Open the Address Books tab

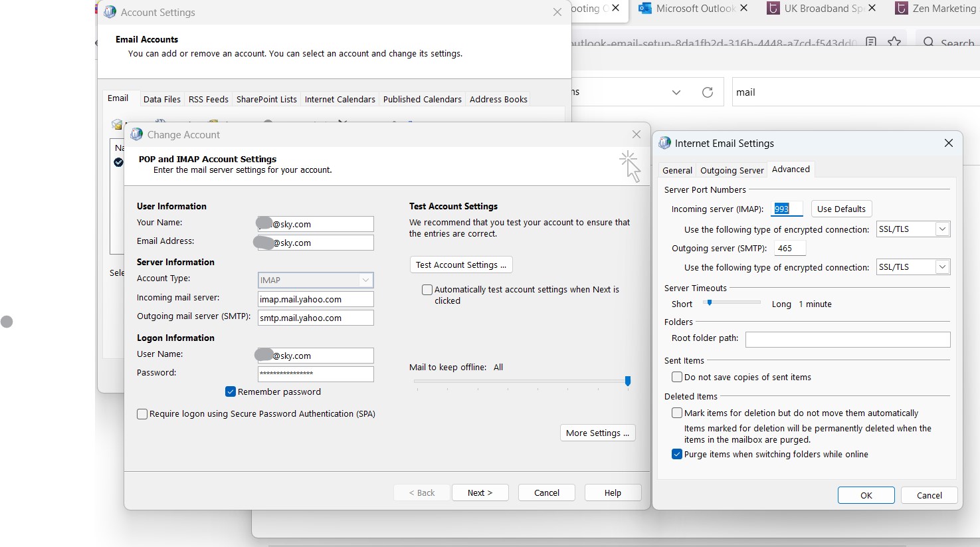pos(498,99)
